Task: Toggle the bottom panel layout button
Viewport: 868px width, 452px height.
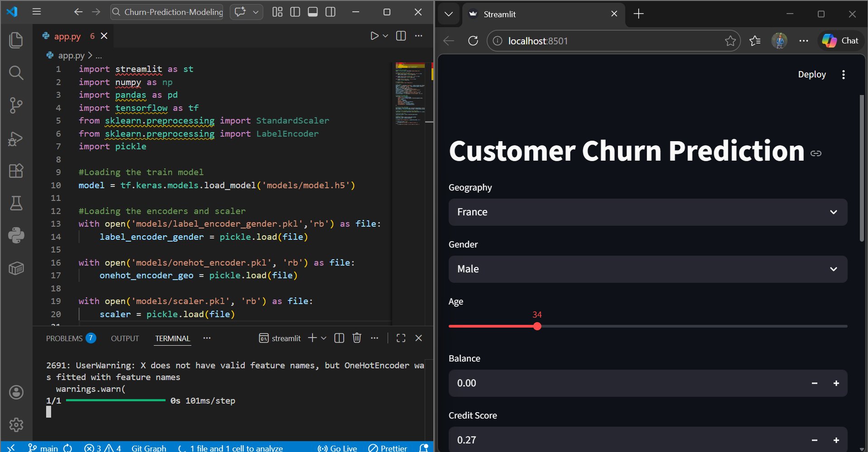Action: [313, 12]
